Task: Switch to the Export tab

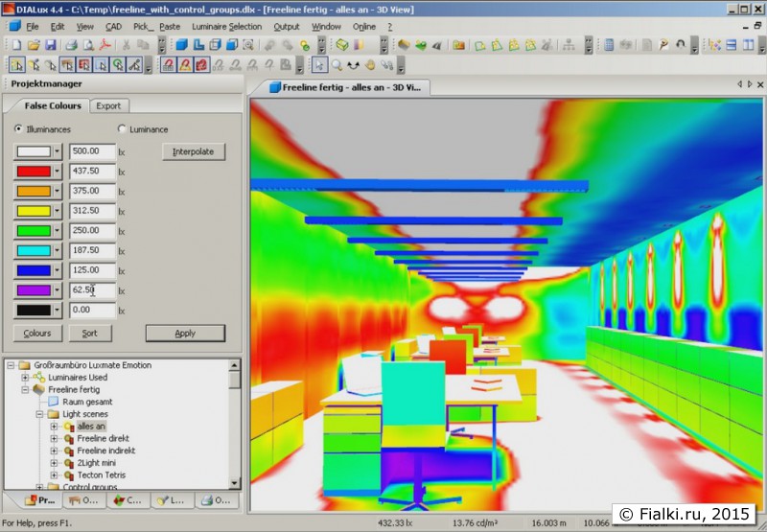Action: 108,106
